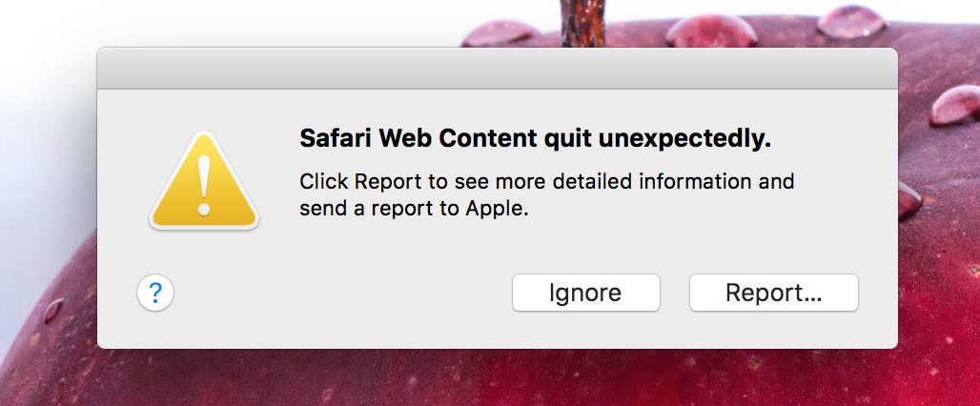The width and height of the screenshot is (980, 406).
Task: Click the dialog's empty gray title bar
Action: [x=497, y=69]
